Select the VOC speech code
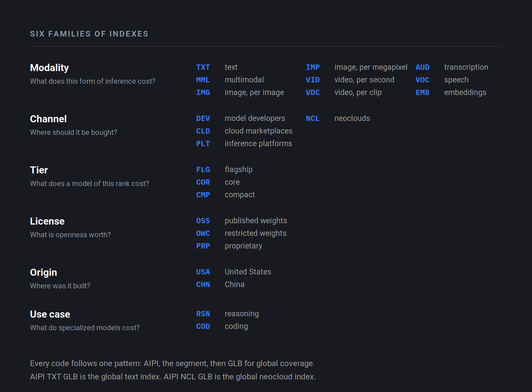Screen dimensions: 532x392 (422, 80)
